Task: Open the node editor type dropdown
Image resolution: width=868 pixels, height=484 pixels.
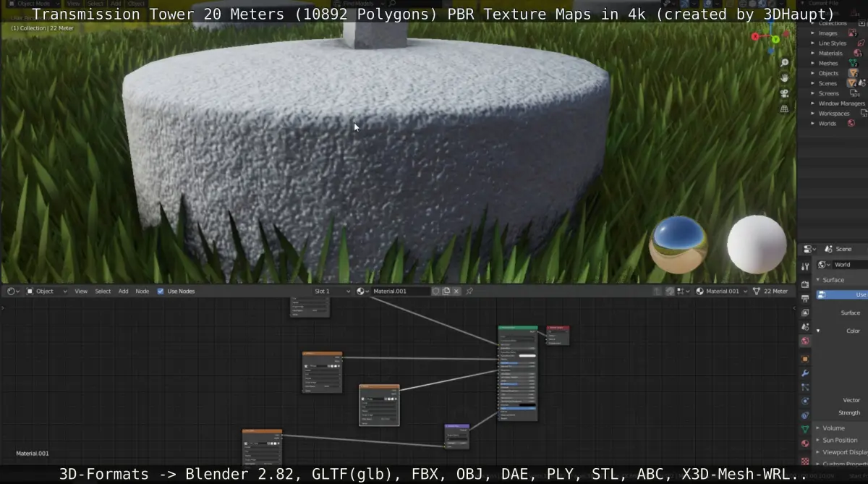Action: (x=14, y=291)
